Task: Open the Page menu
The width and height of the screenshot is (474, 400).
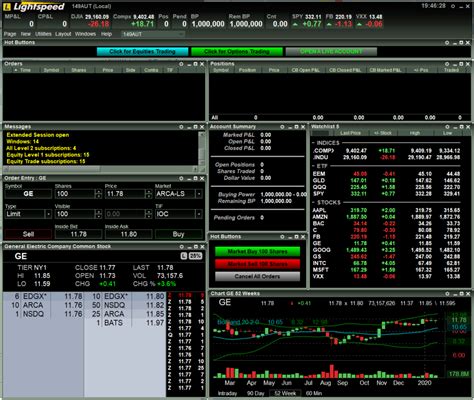Action: [10, 34]
